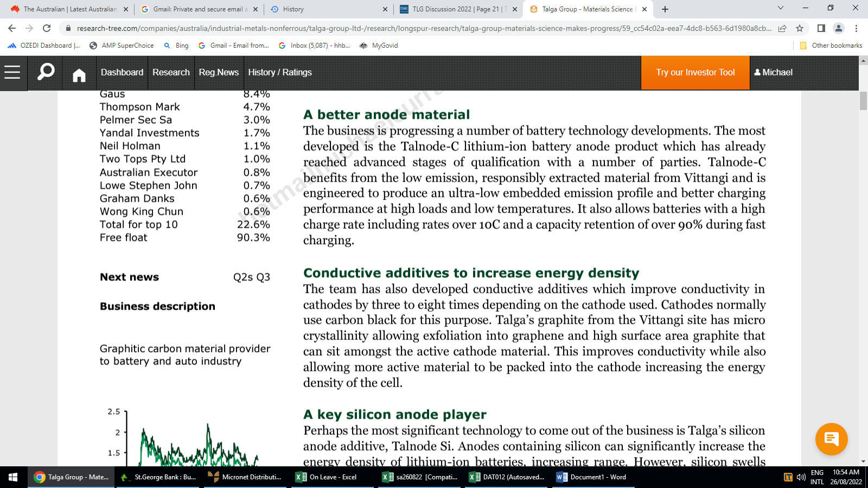Screen dimensions: 868x488
Task: Open AMP SuperChoice bookmark
Action: [122, 46]
